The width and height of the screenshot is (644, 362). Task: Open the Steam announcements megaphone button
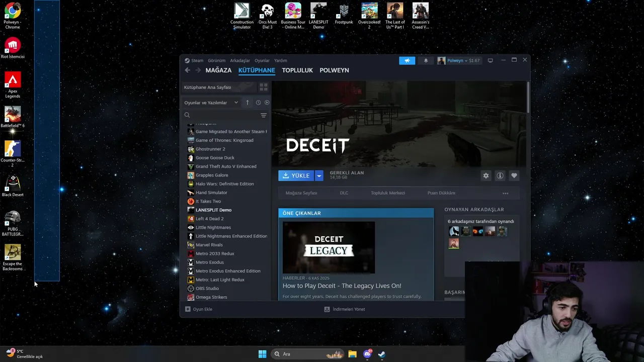point(407,60)
